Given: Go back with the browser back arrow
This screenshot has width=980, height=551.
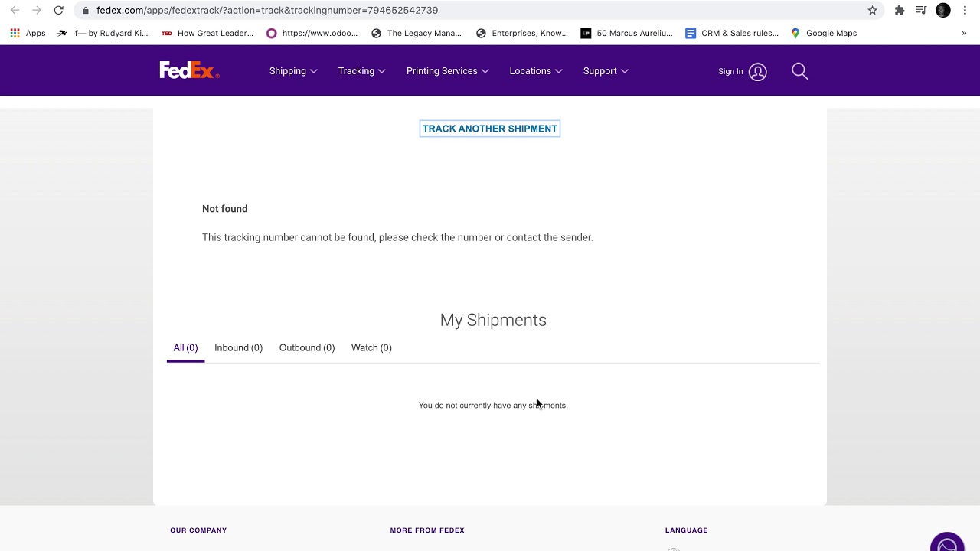Looking at the screenshot, I should pos(15,10).
